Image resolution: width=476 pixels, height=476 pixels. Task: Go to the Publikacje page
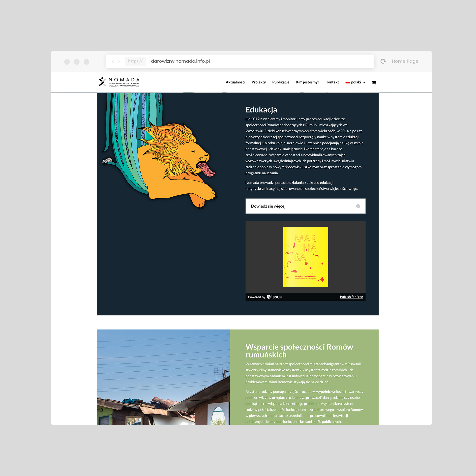[x=281, y=82]
